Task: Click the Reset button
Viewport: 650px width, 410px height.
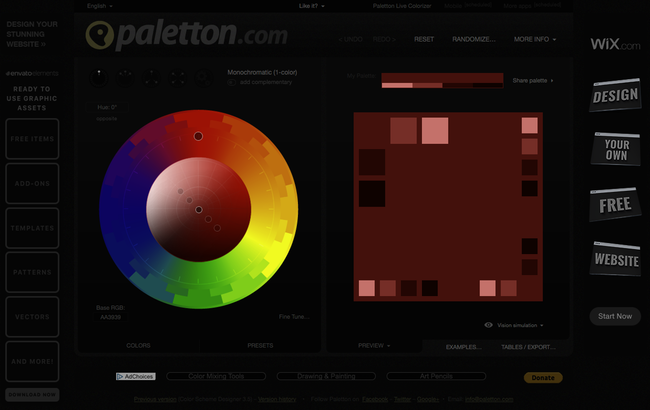Action: pyautogui.click(x=424, y=39)
